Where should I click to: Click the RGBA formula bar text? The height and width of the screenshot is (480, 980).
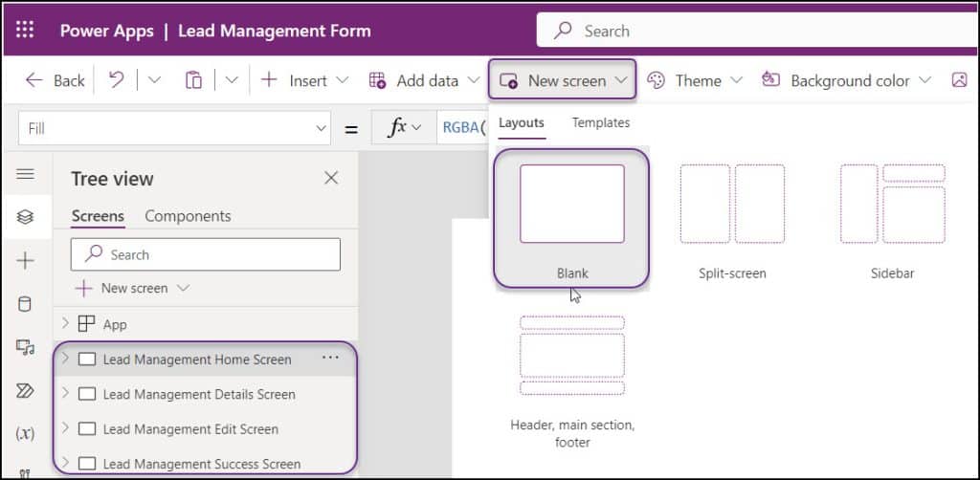(x=464, y=128)
